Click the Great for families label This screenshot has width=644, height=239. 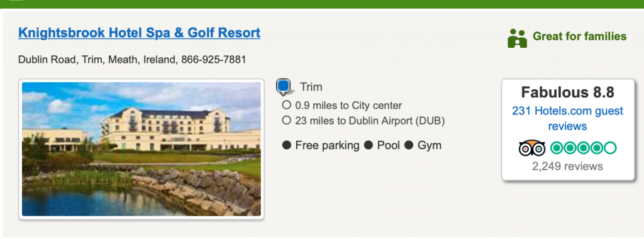pos(579,36)
